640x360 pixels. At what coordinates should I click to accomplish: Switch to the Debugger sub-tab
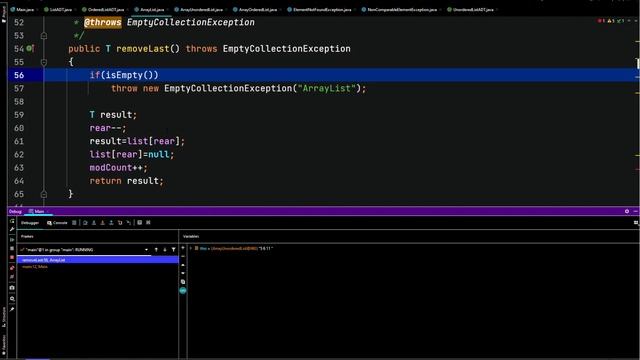pyautogui.click(x=30, y=223)
